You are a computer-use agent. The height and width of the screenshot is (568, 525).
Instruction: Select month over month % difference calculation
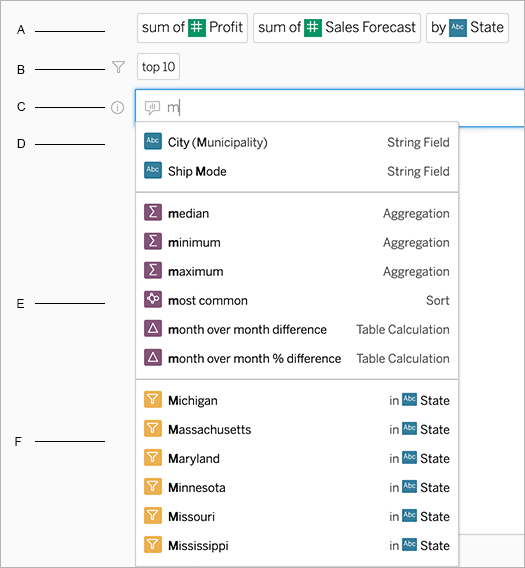click(x=297, y=358)
